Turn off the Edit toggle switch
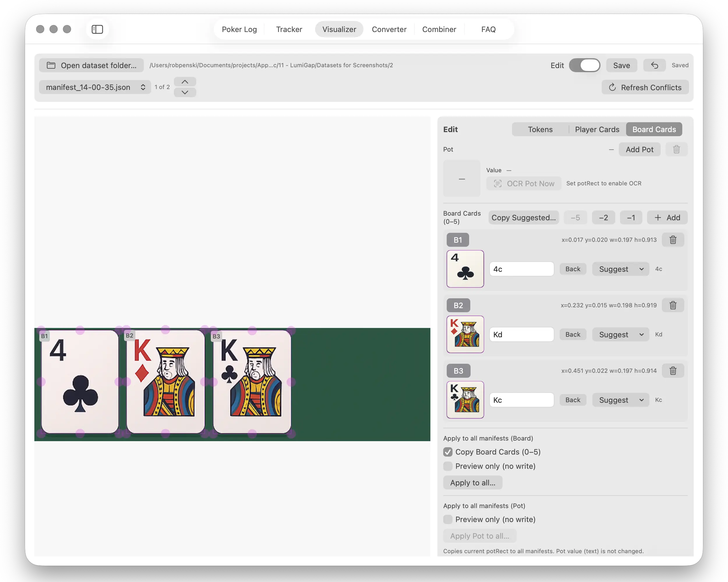Viewport: 728px width, 582px height. coord(585,65)
